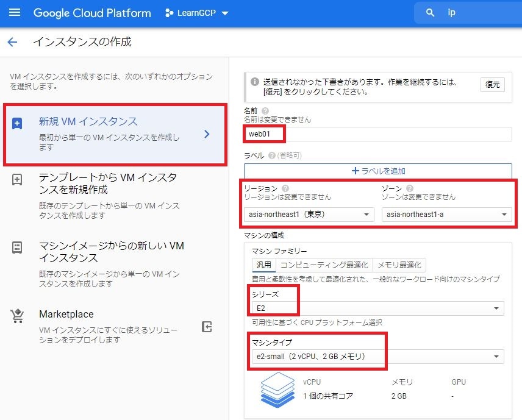Viewport: 522px width, 420px height.
Task: Click the LearnGCP project icon
Action: 169,13
